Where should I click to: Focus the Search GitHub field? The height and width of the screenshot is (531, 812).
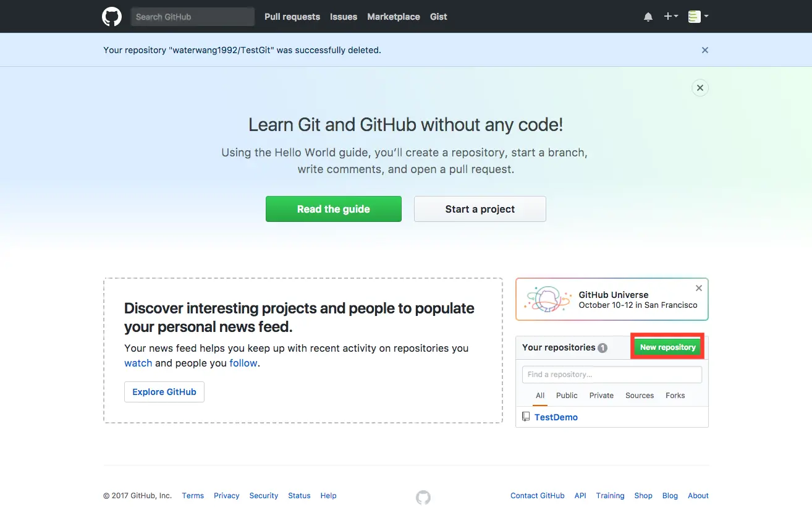tap(193, 17)
